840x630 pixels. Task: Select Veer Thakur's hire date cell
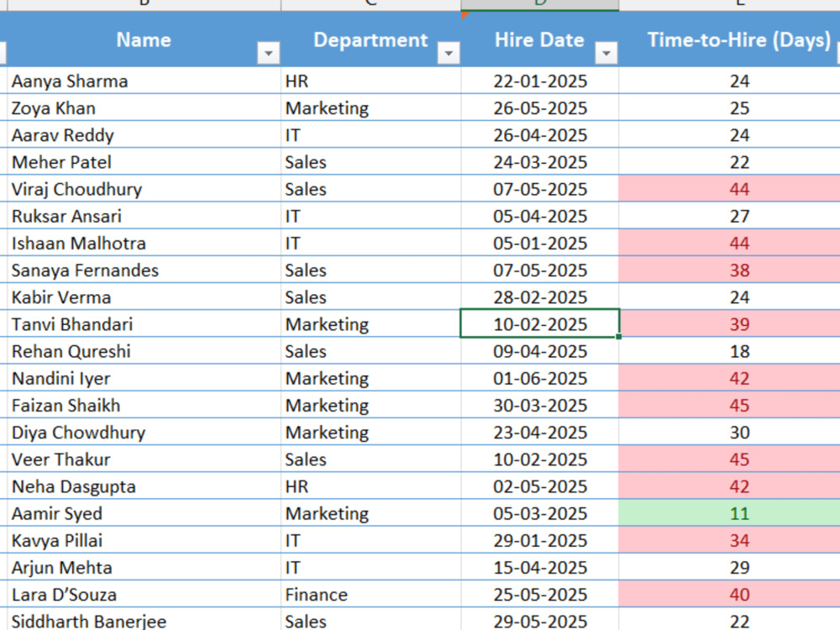pos(539,459)
